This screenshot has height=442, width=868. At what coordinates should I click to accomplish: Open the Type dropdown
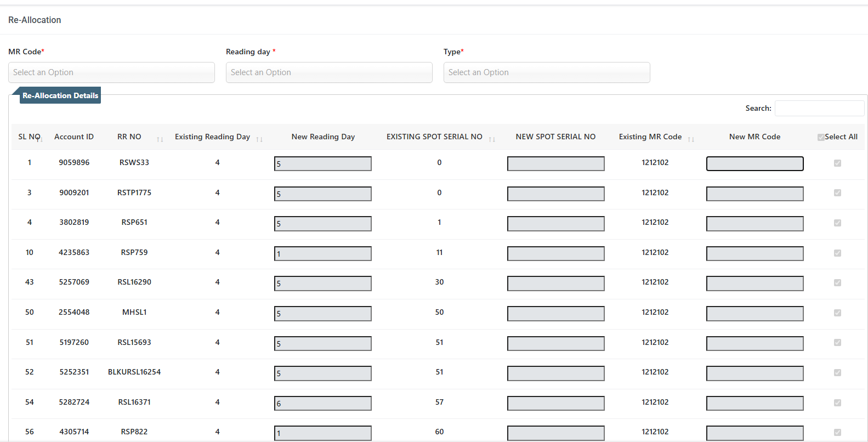click(x=547, y=72)
